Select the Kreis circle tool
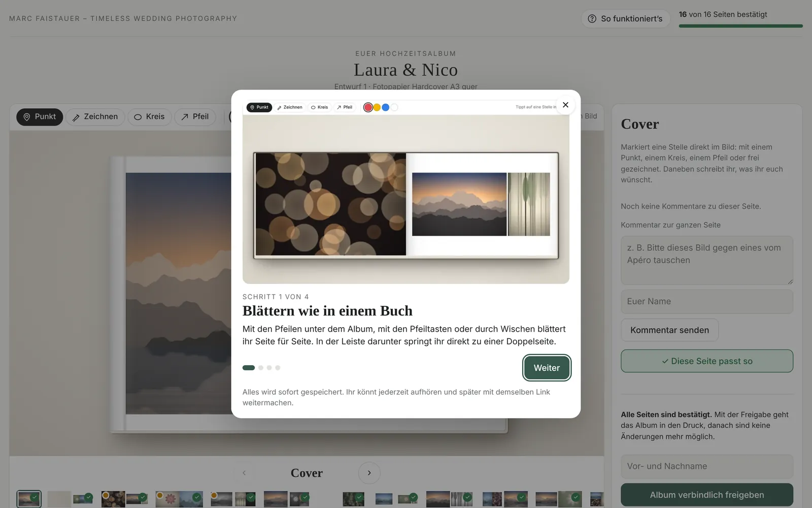The width and height of the screenshot is (812, 508). (x=149, y=117)
